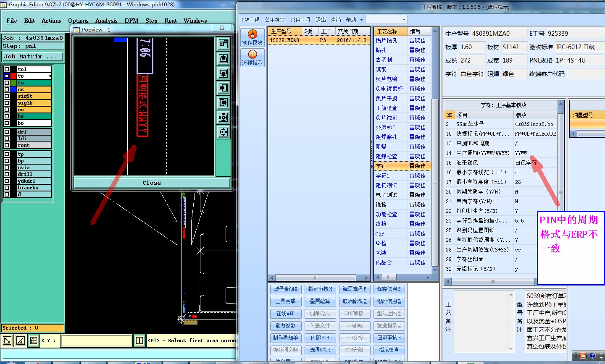Click the pan-left arrow icon in Popview

pyautogui.click(x=223, y=88)
